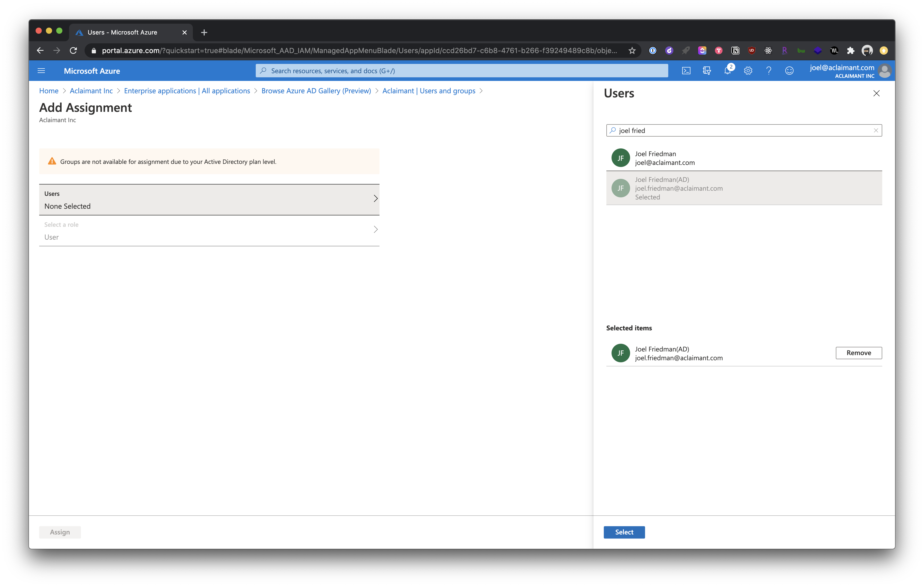Expand the Users None Selected row

tap(209, 199)
